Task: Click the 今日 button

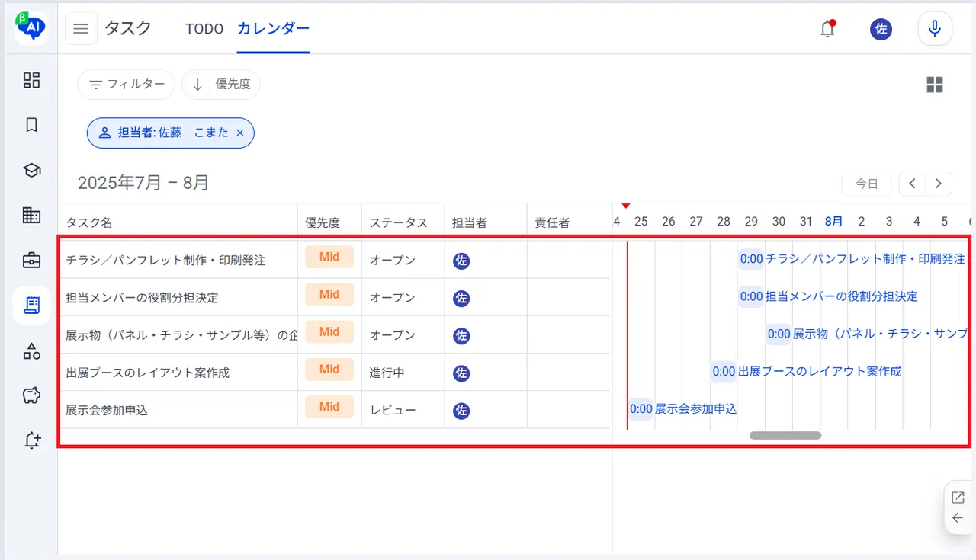Action: point(867,184)
